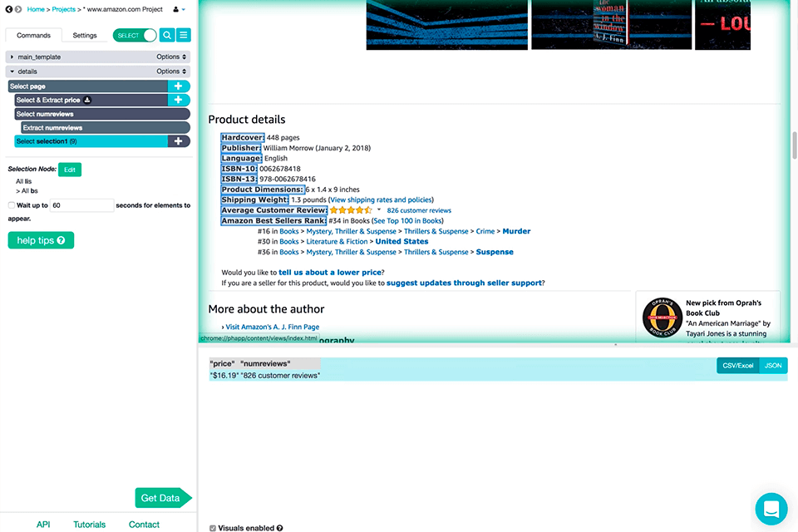Click the "numreviews" column header in results
This screenshot has width=798, height=532.
coord(265,363)
